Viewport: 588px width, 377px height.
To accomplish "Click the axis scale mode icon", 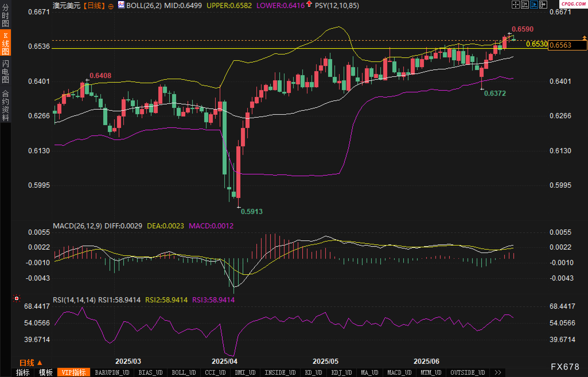I will pyautogui.click(x=525, y=5).
